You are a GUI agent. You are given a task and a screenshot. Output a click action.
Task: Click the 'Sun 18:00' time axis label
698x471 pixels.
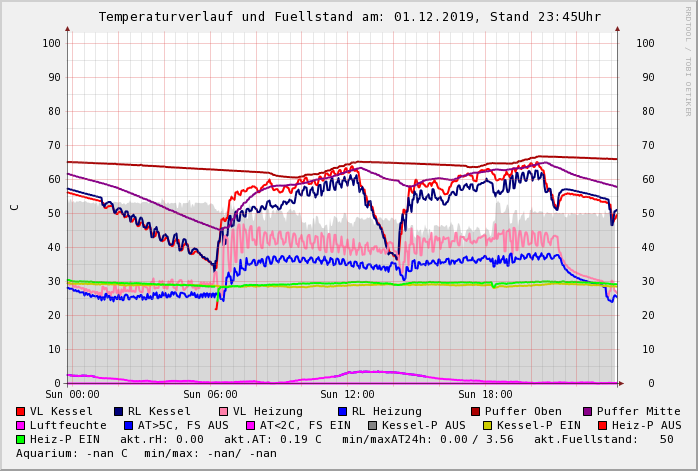pos(484,395)
